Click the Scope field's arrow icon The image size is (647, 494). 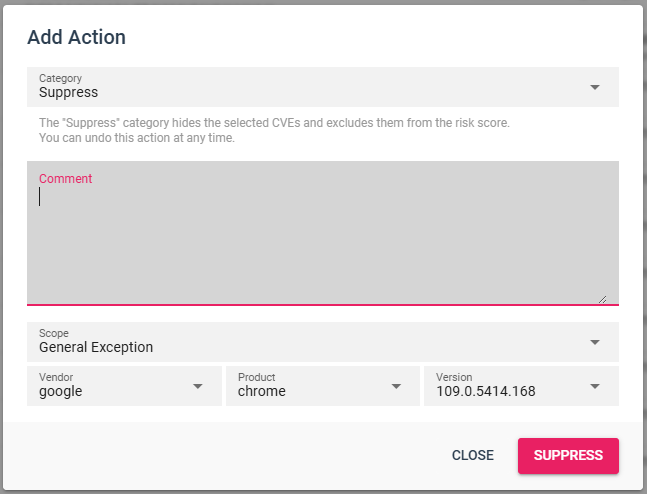point(595,342)
